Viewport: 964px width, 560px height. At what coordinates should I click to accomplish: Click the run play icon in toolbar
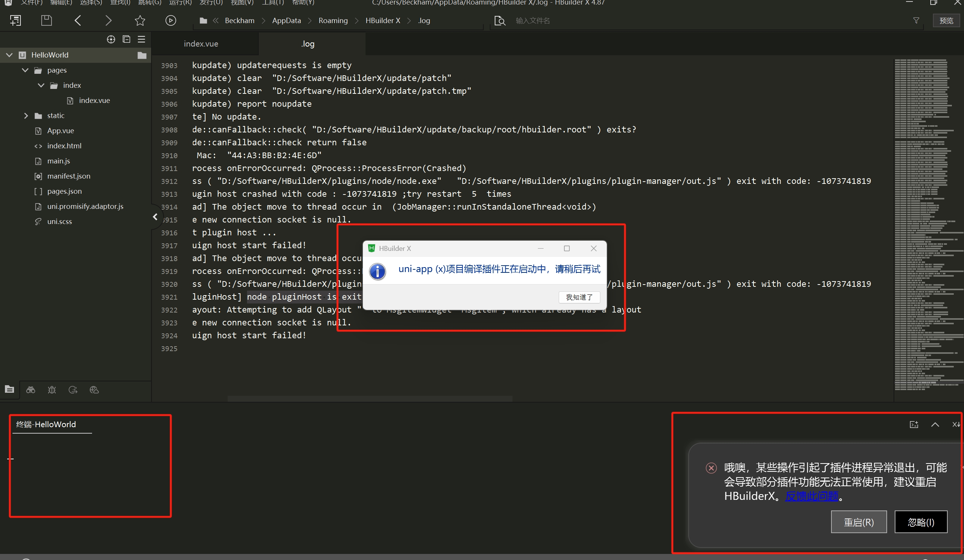[170, 20]
